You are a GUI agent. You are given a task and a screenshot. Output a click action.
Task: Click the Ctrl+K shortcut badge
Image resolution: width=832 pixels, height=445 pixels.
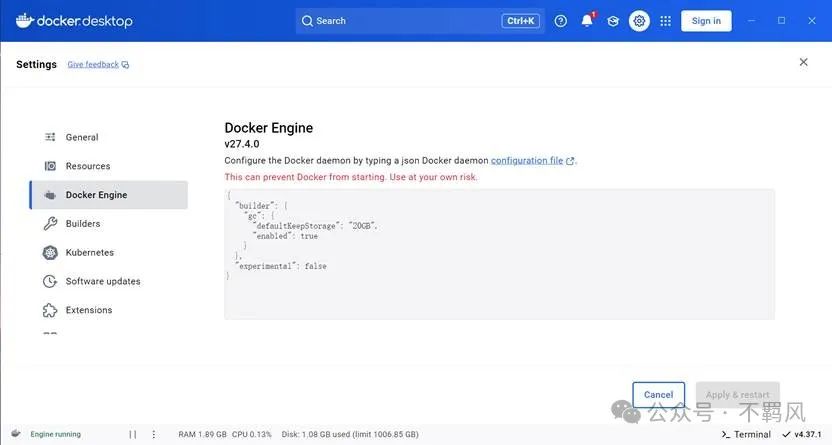[520, 21]
